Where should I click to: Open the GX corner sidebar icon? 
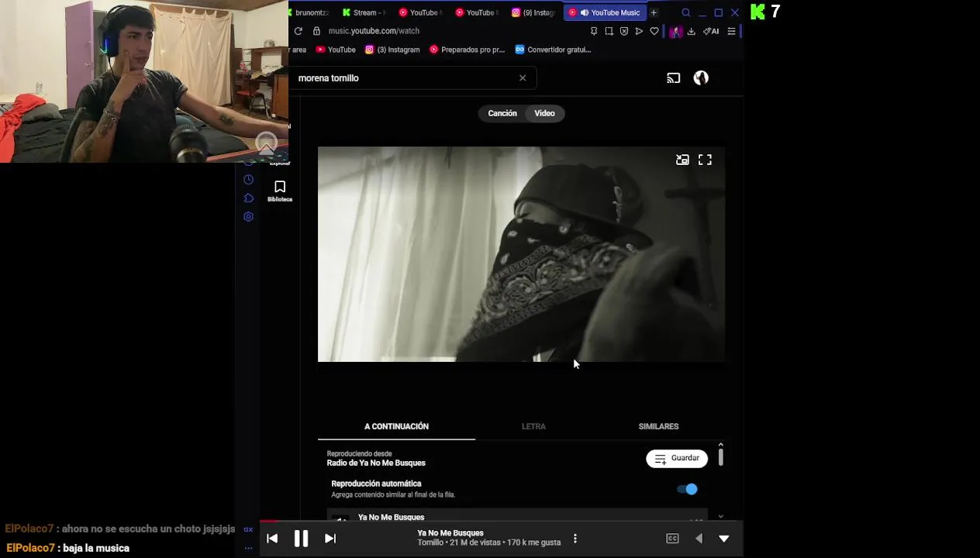(x=248, y=529)
